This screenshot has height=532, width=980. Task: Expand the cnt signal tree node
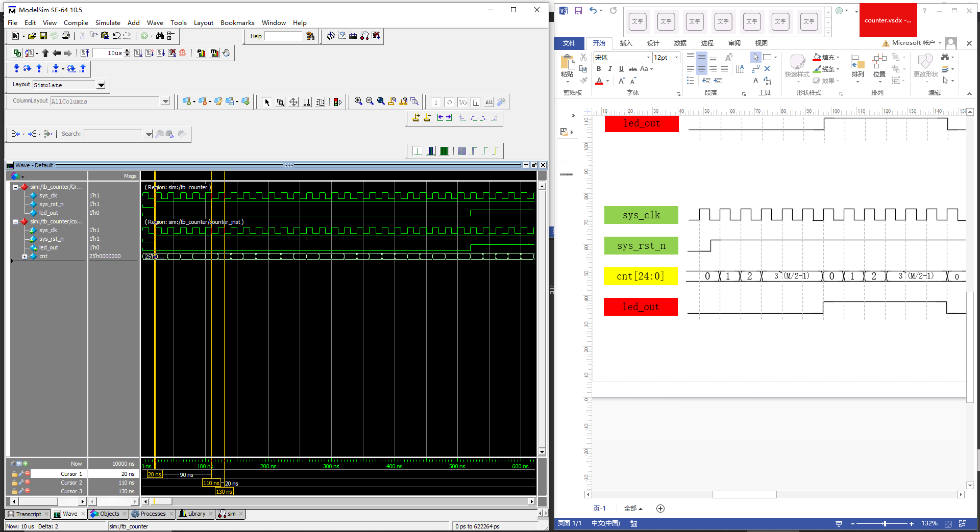24,257
